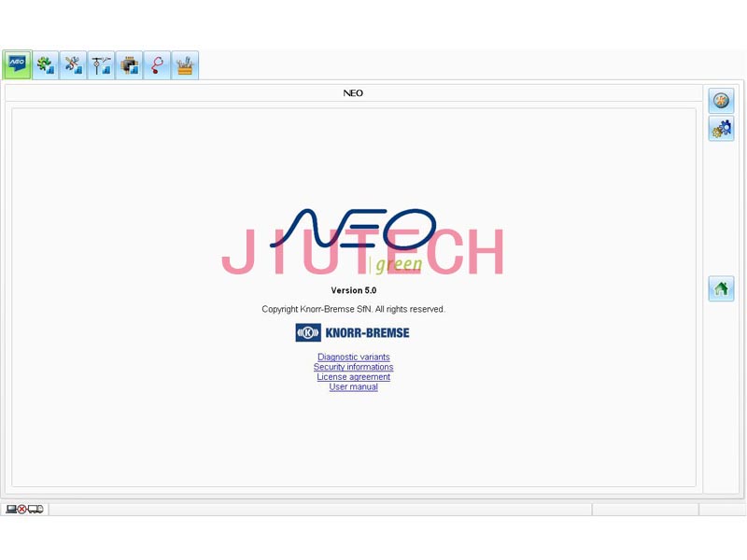The width and height of the screenshot is (747, 560).
Task: Open the Diagnostic variants link
Action: [354, 357]
